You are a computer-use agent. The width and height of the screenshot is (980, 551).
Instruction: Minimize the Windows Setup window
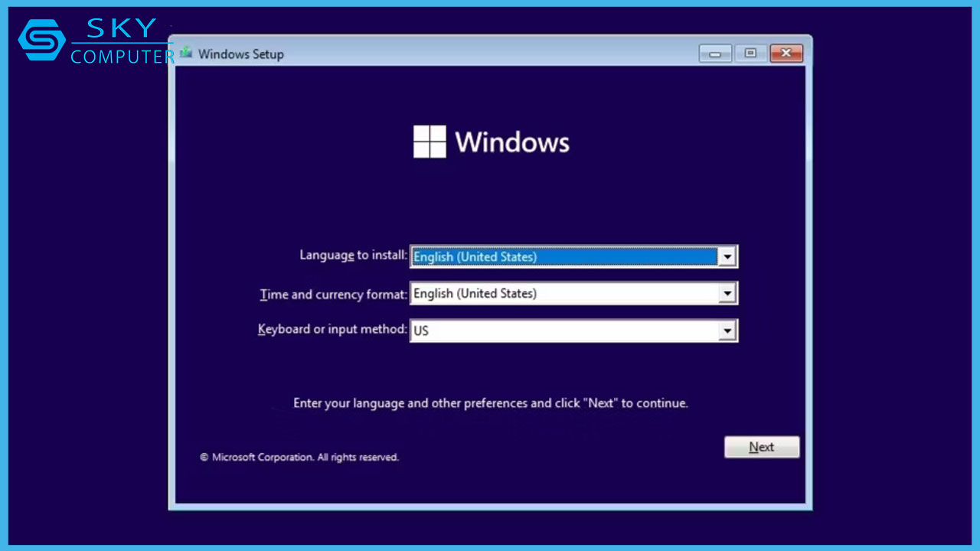point(715,54)
